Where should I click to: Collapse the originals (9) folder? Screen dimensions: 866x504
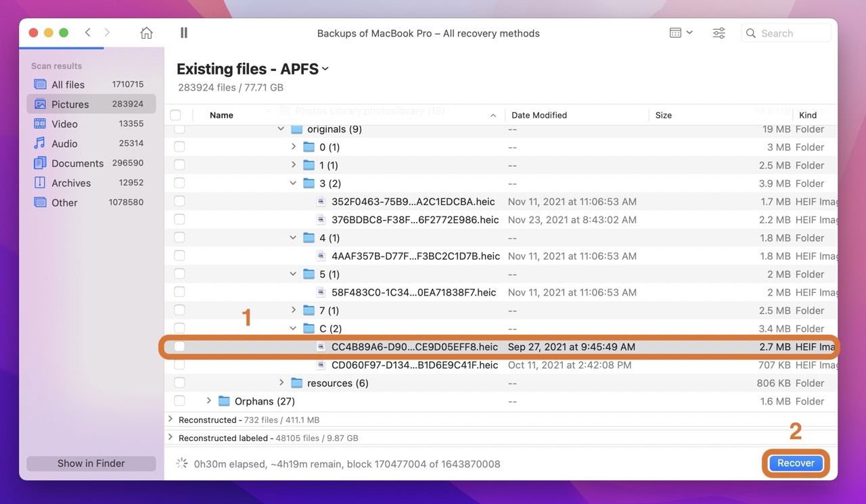281,129
